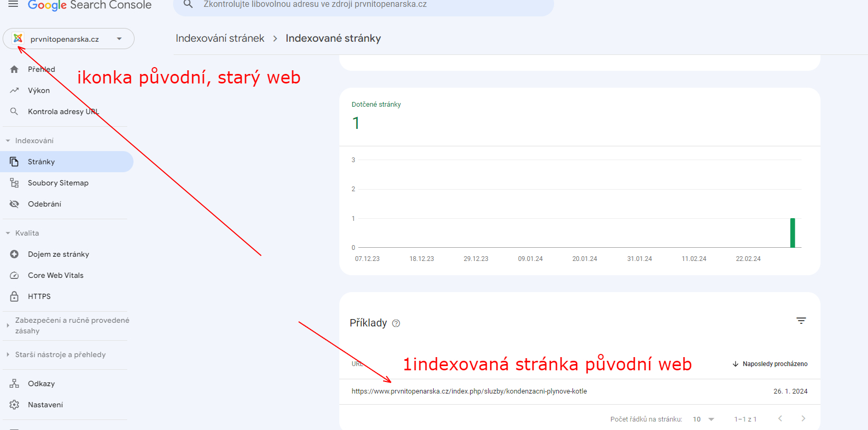This screenshot has width=868, height=430.
Task: Open the help icon next to Příklady
Action: pyautogui.click(x=396, y=323)
